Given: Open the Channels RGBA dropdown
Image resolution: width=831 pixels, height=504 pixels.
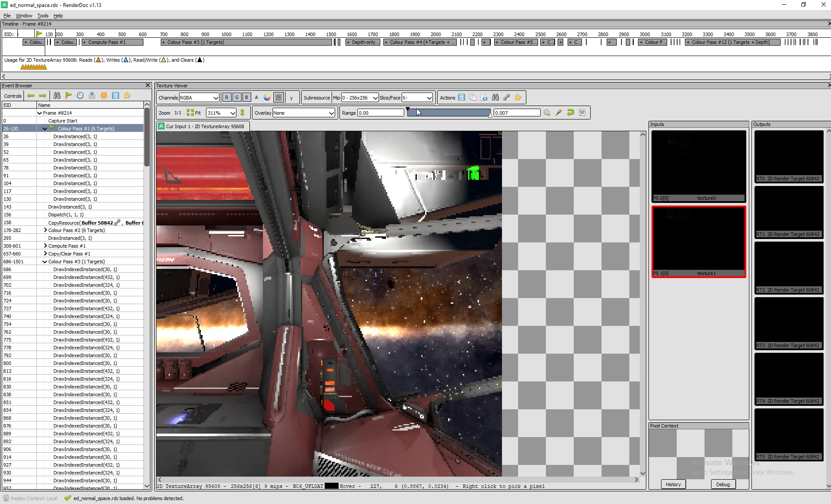Looking at the screenshot, I should [x=199, y=97].
